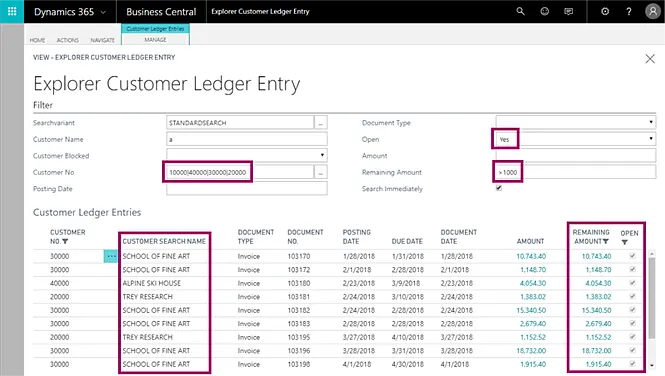Click the Amount filter input field
This screenshot has height=376, width=665.
[x=576, y=156]
